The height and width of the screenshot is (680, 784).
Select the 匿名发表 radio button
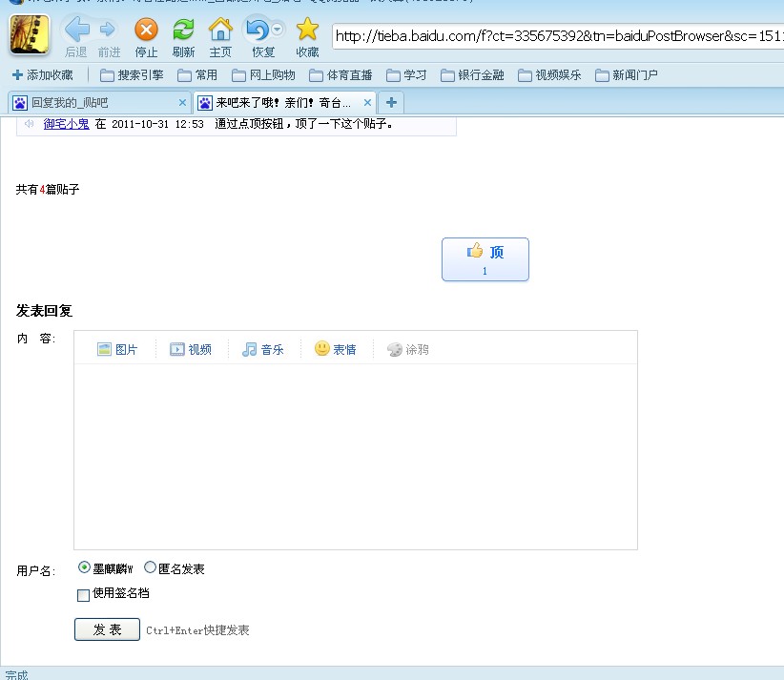point(150,567)
